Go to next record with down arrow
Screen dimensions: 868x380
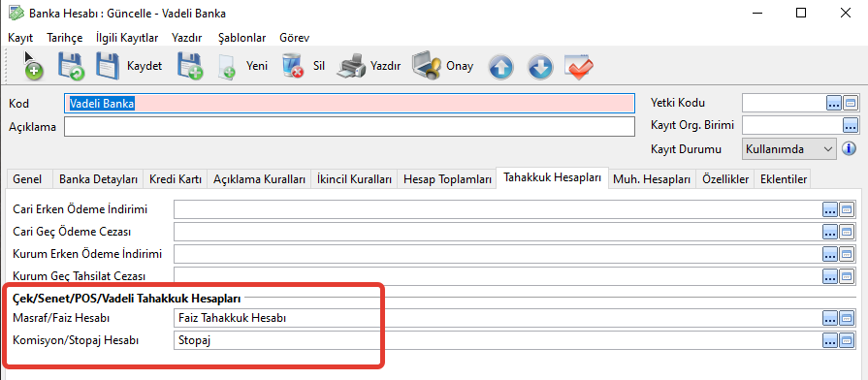pyautogui.click(x=540, y=67)
